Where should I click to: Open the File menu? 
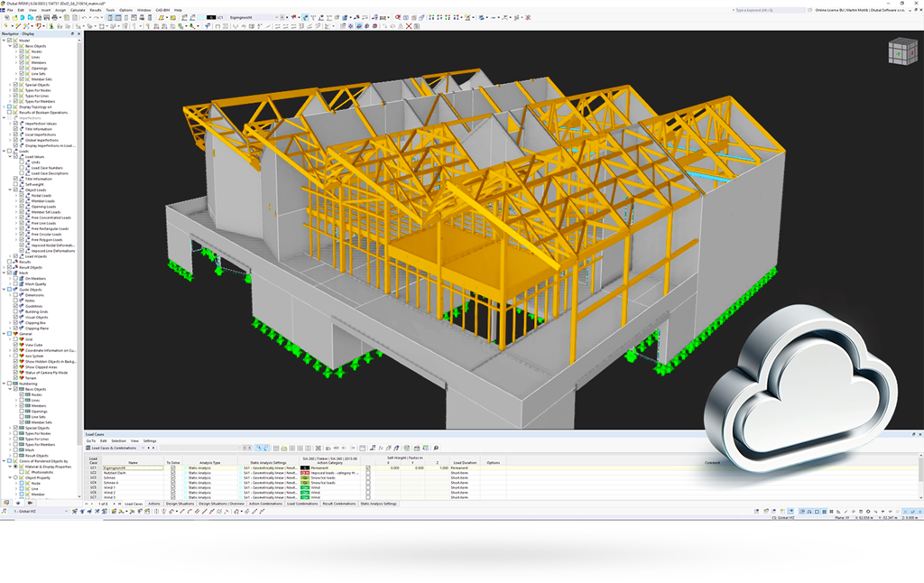click(9, 10)
